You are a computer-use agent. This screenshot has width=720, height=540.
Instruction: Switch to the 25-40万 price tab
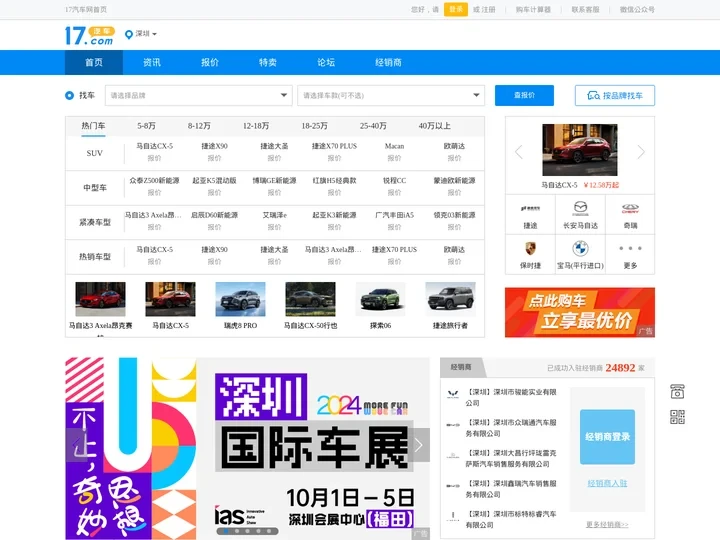pyautogui.click(x=373, y=126)
